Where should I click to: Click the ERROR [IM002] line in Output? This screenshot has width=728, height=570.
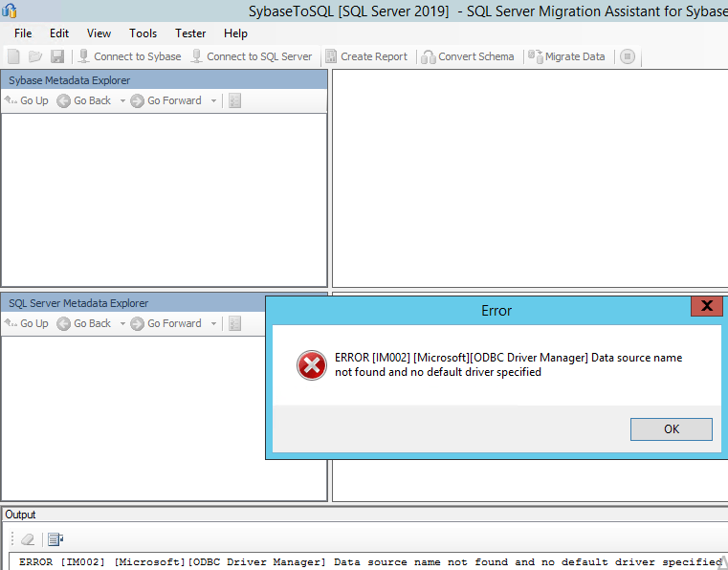[370, 562]
